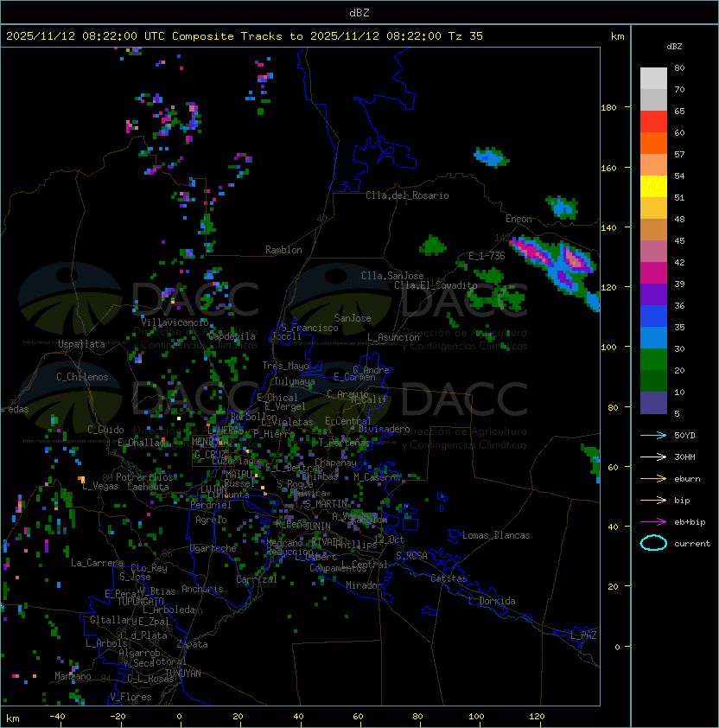This screenshot has width=719, height=728.
Task: Select the slate purple bottom legend swatch
Action: click(x=653, y=403)
